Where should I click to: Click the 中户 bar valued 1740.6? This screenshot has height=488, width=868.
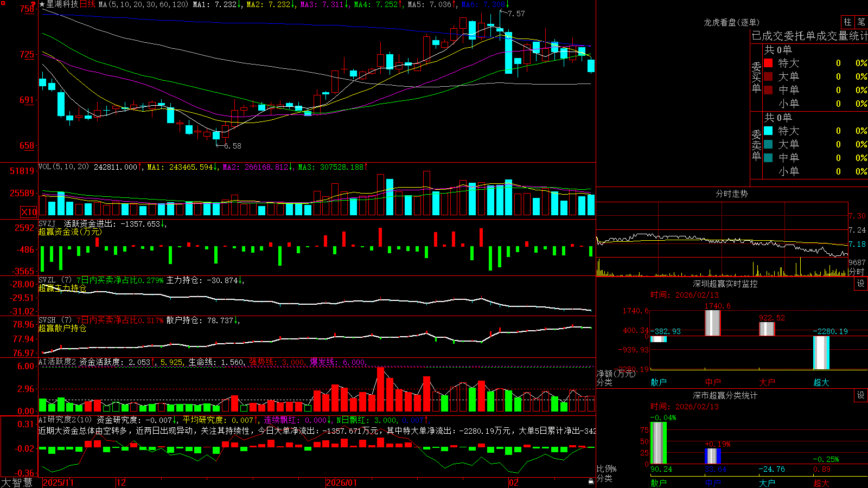712,323
